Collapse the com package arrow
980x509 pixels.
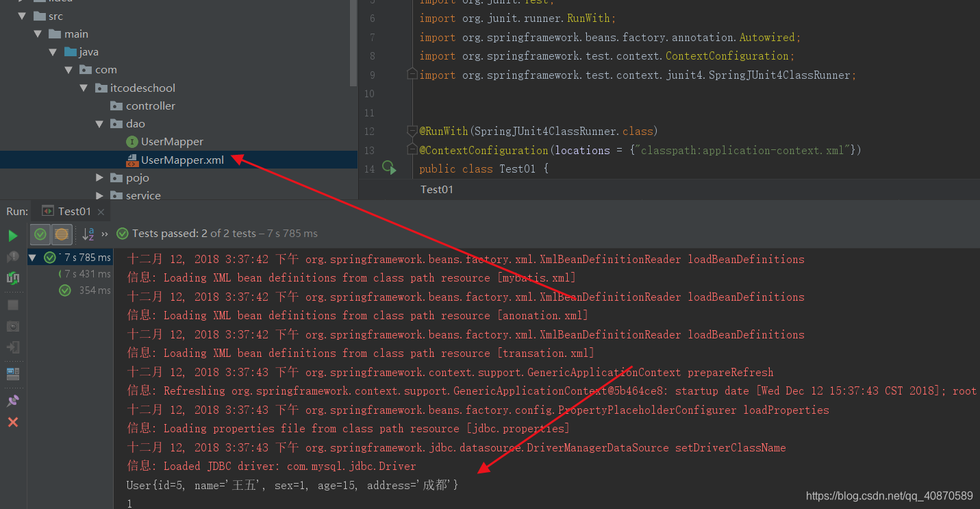click(68, 69)
